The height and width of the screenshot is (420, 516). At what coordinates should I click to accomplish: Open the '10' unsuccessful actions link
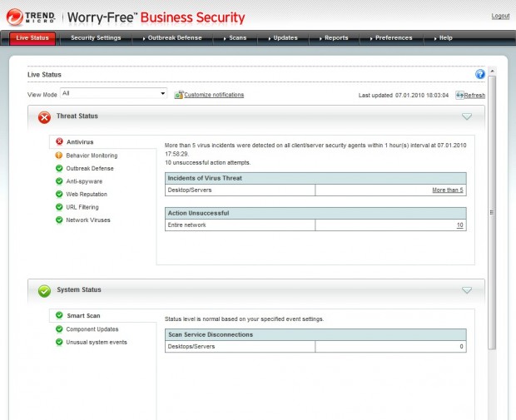click(459, 225)
